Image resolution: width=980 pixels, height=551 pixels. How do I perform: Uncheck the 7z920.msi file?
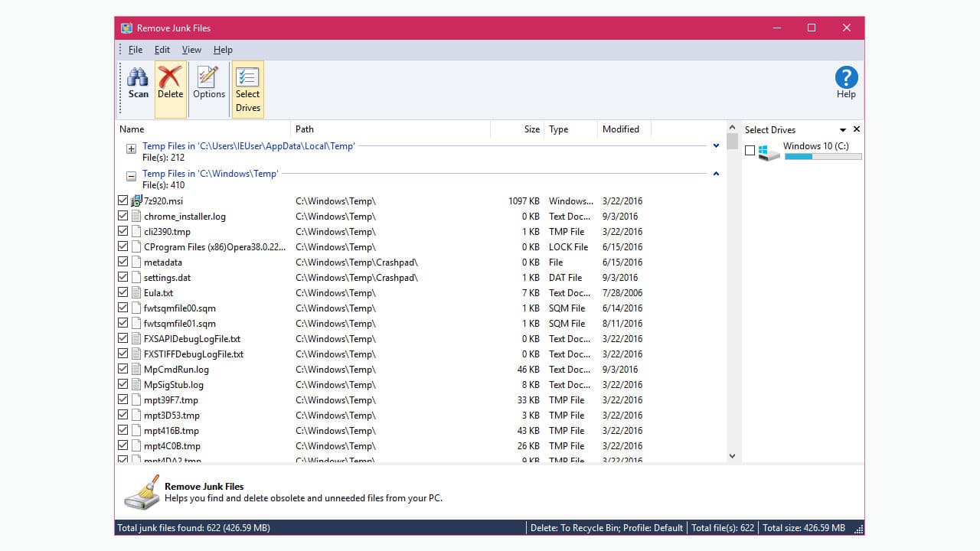123,200
